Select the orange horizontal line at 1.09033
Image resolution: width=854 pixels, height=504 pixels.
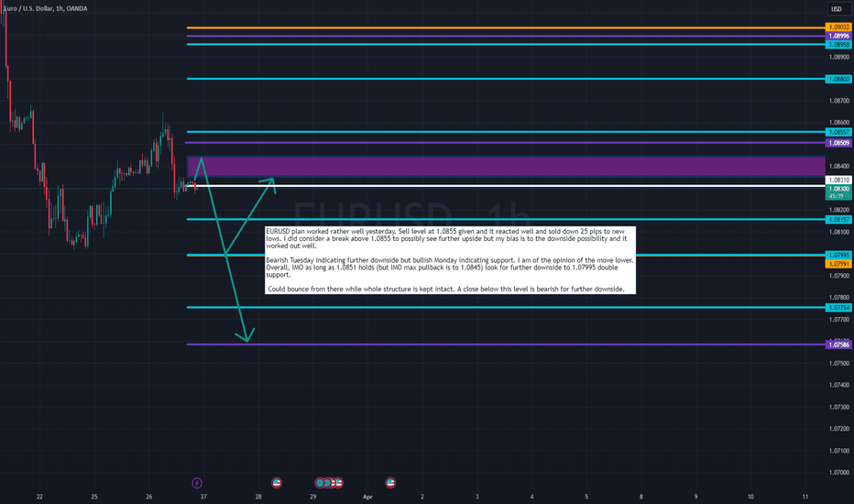coord(506,27)
